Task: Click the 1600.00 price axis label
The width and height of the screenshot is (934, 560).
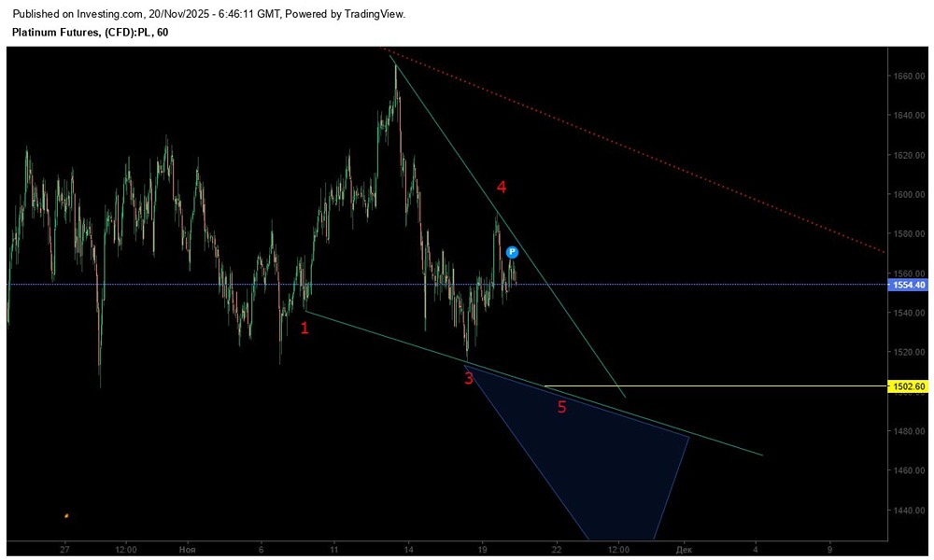Action: pyautogui.click(x=908, y=194)
